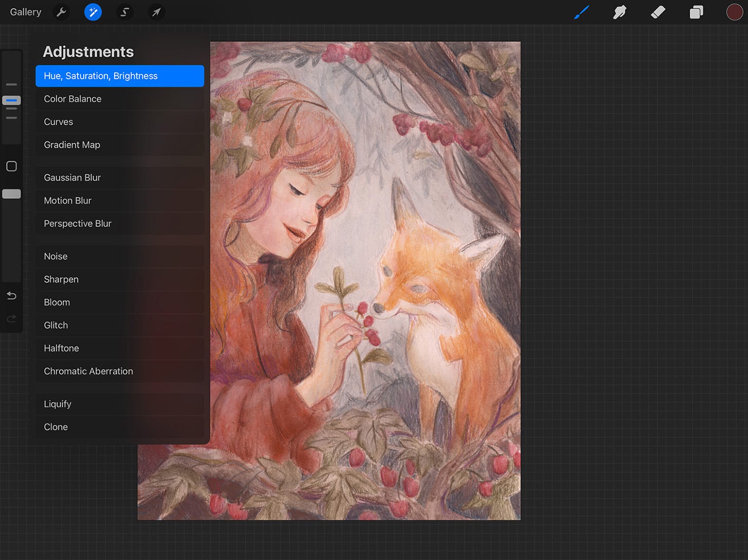The image size is (748, 560).
Task: Select the Eraser tool
Action: click(658, 12)
